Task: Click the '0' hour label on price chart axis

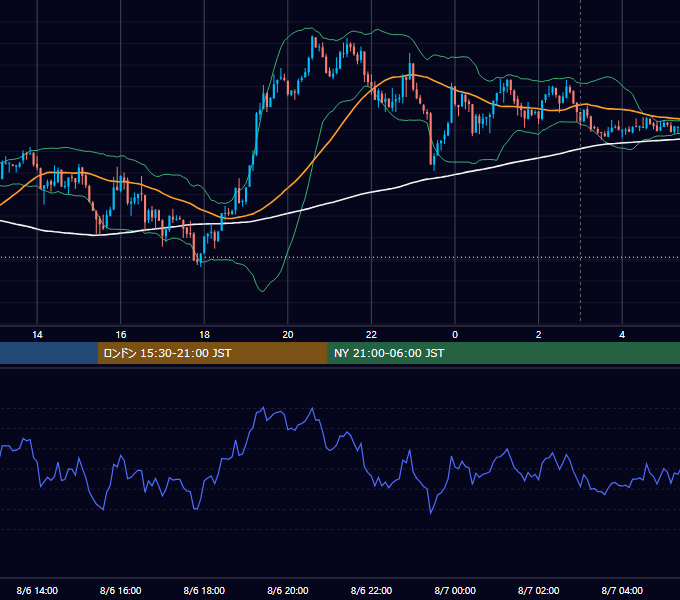Action: point(455,335)
